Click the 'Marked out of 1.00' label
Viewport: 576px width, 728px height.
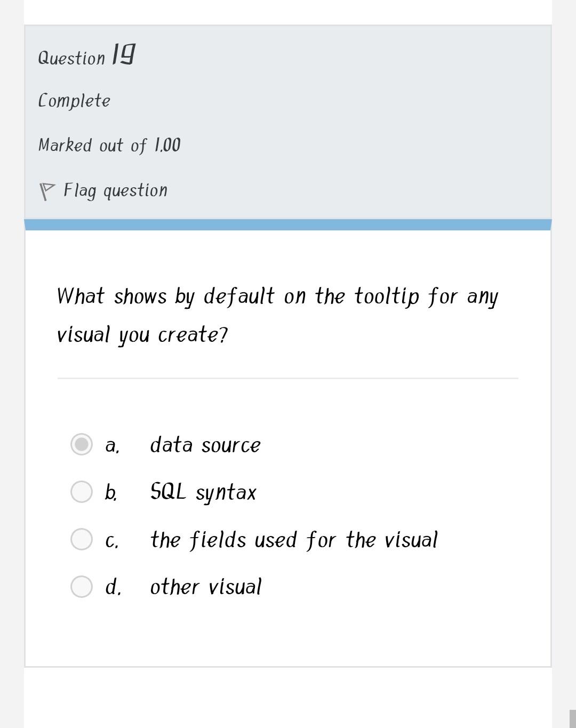[x=109, y=145]
